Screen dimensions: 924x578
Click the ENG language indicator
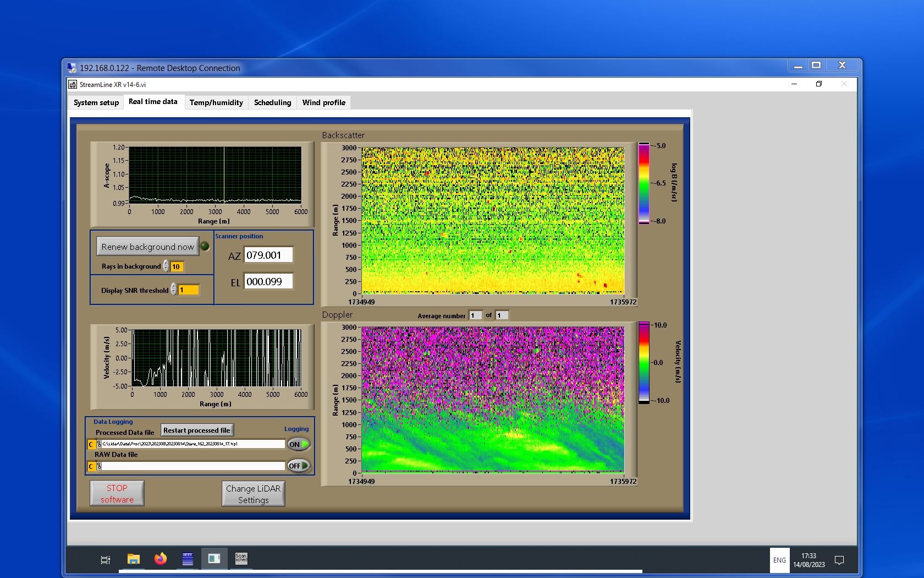779,560
